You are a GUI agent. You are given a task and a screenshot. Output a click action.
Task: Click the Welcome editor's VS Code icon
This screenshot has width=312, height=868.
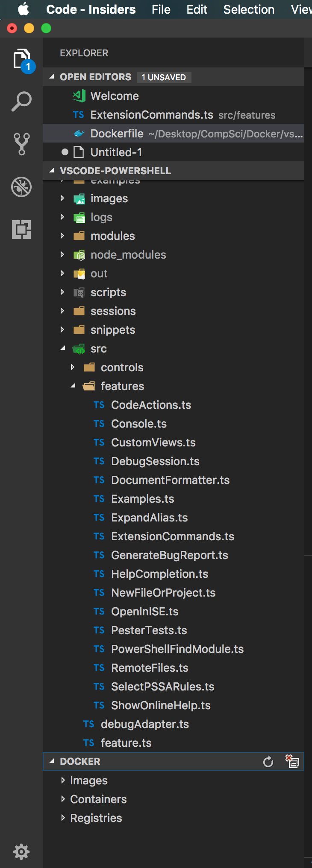[x=79, y=96]
